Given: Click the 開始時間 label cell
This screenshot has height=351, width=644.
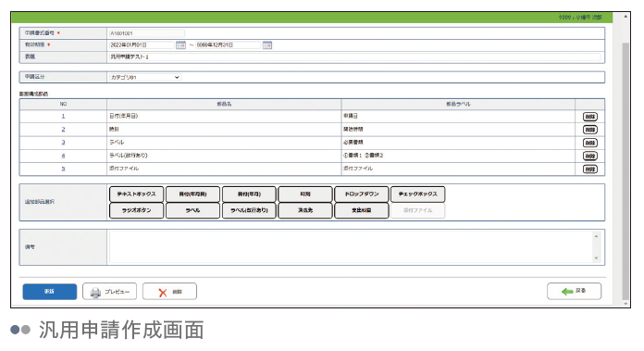Looking at the screenshot, I should (x=458, y=129).
